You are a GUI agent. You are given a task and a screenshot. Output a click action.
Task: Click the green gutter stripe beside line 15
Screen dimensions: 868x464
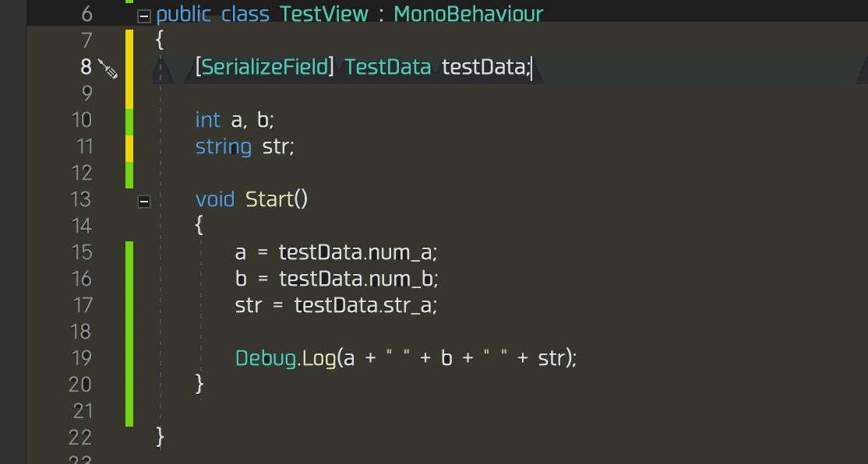[x=129, y=252]
